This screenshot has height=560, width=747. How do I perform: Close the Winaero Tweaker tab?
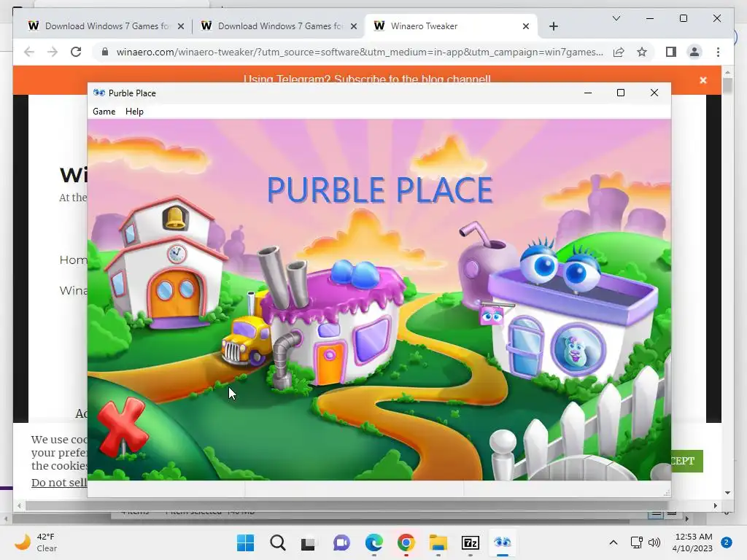click(x=526, y=26)
